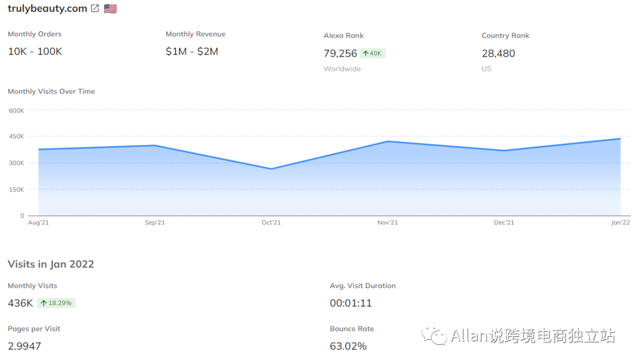Click the Sep'21 data point on chart line
Screen dimensions: 636x364
(x=154, y=145)
